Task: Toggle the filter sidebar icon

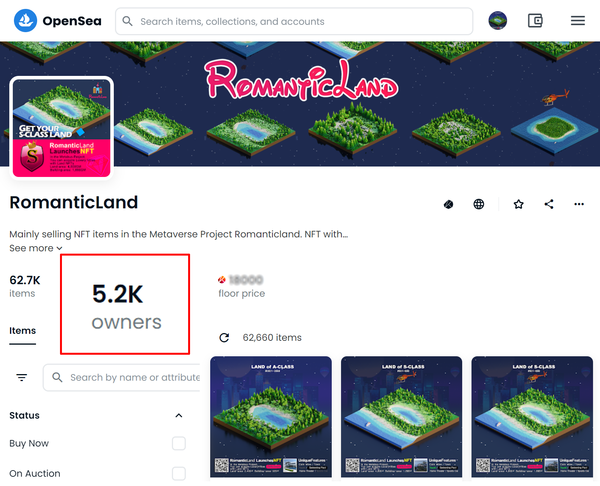Action: click(x=22, y=378)
